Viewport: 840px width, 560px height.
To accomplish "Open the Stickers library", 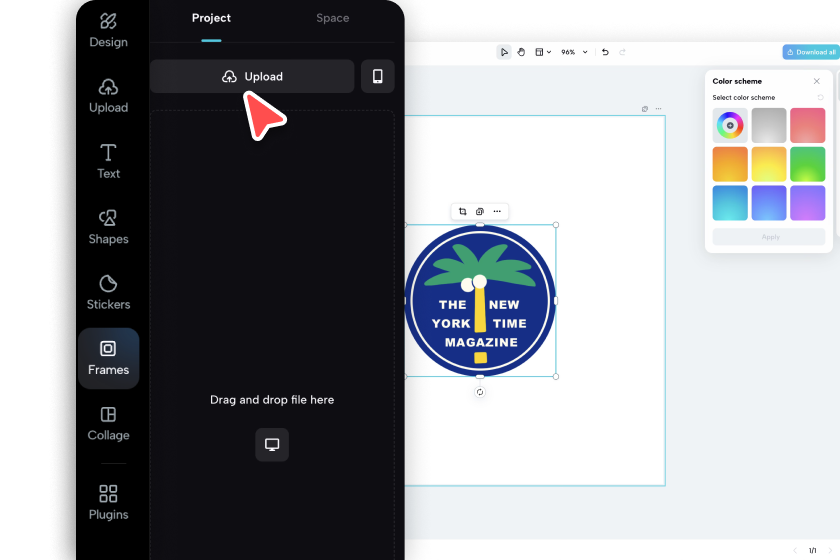I will tap(108, 293).
